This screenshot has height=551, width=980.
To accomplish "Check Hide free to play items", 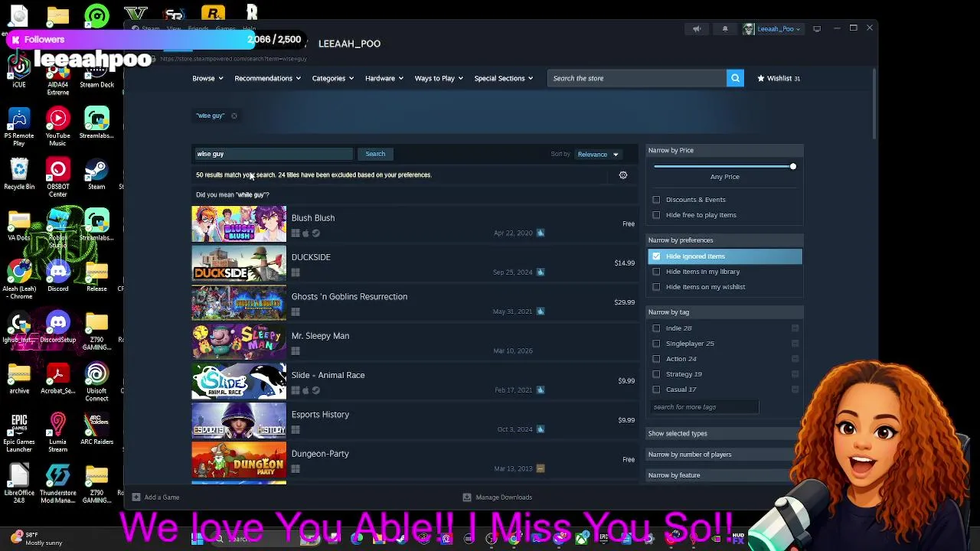I will (656, 215).
